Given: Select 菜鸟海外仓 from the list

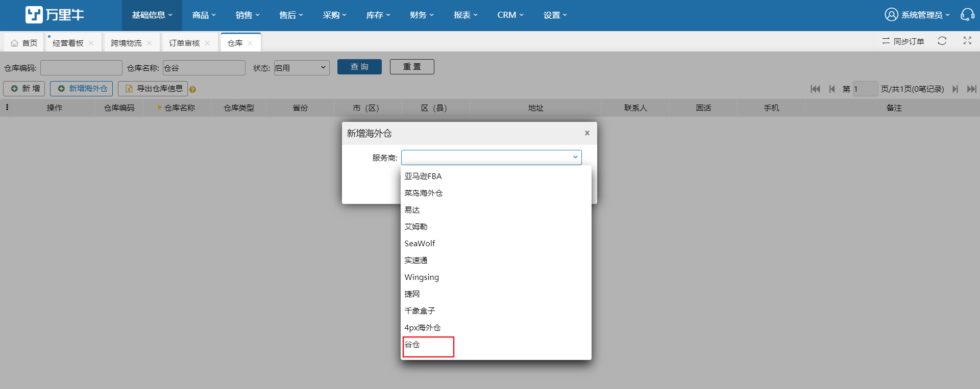Looking at the screenshot, I should 496,193.
